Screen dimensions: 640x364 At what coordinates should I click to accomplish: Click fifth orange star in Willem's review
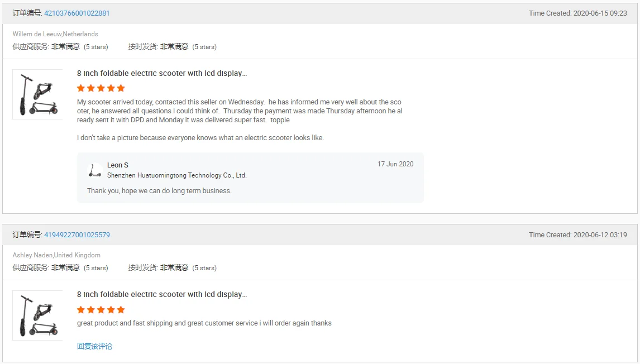click(x=121, y=88)
